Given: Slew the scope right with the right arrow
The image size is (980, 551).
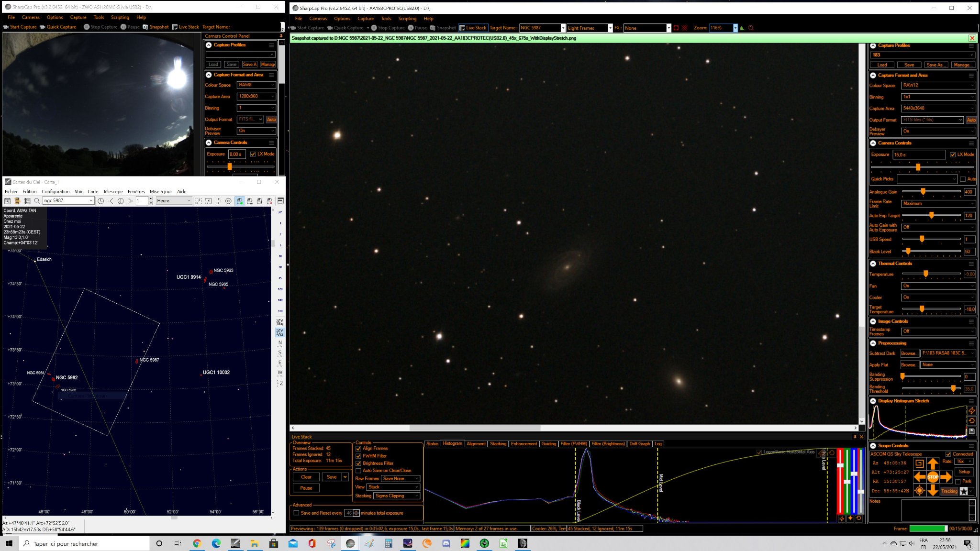Looking at the screenshot, I should 946,477.
